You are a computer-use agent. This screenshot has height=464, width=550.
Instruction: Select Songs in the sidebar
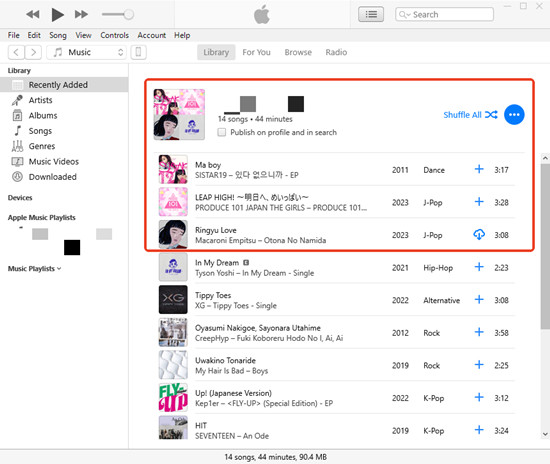click(40, 131)
